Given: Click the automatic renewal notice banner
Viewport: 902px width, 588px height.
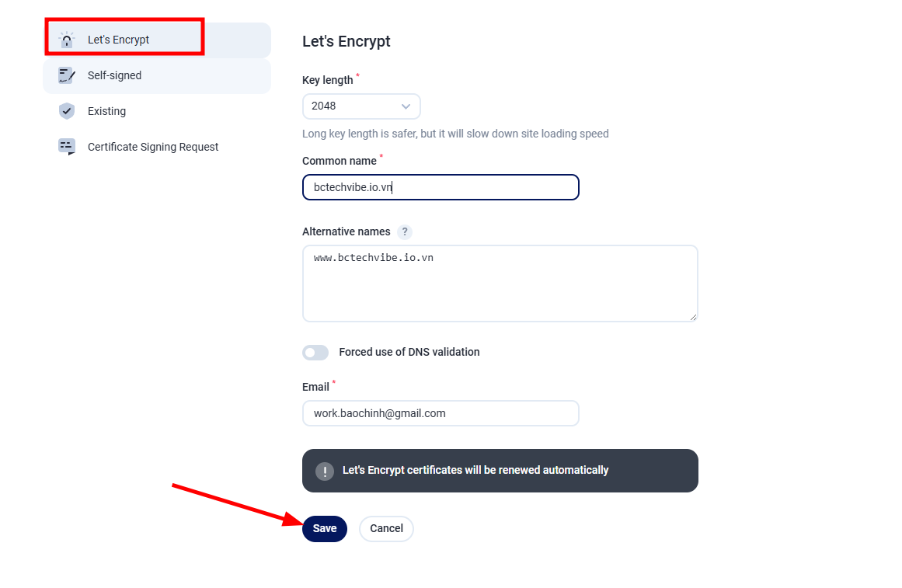Looking at the screenshot, I should (500, 471).
